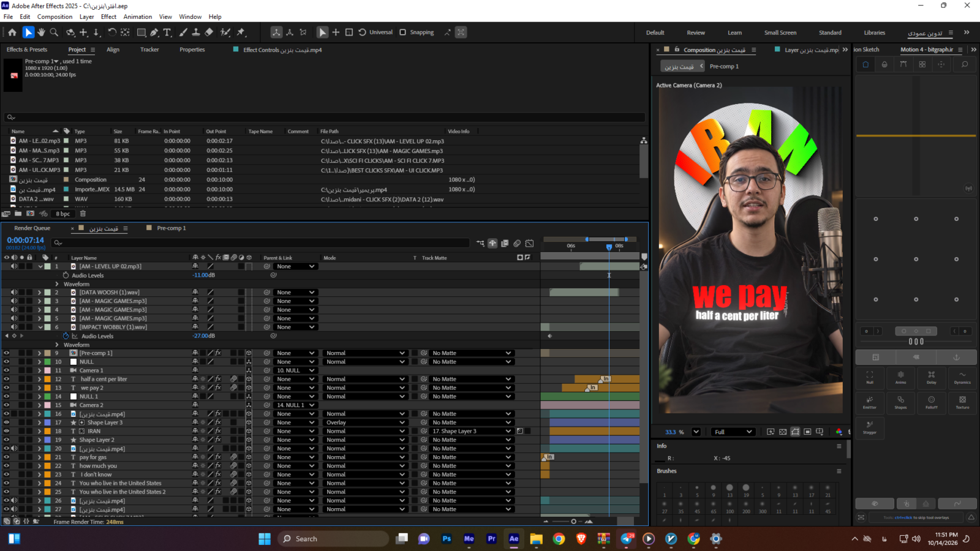The width and height of the screenshot is (980, 551).
Task: Select the Rotation tool
Action: [x=111, y=32]
